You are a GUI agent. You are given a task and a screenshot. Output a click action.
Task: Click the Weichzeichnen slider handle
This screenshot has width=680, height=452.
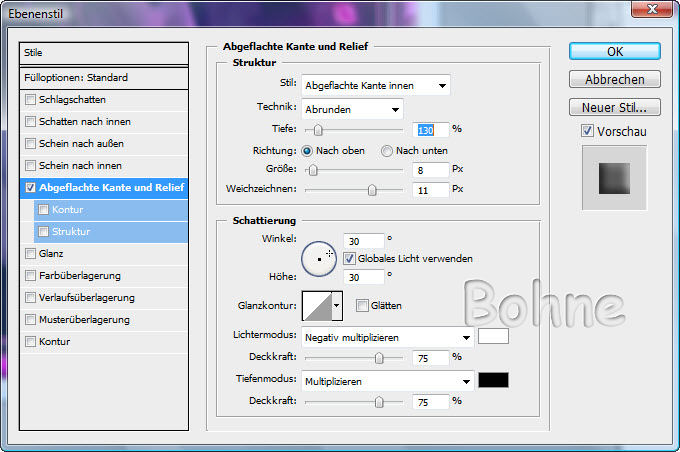372,190
